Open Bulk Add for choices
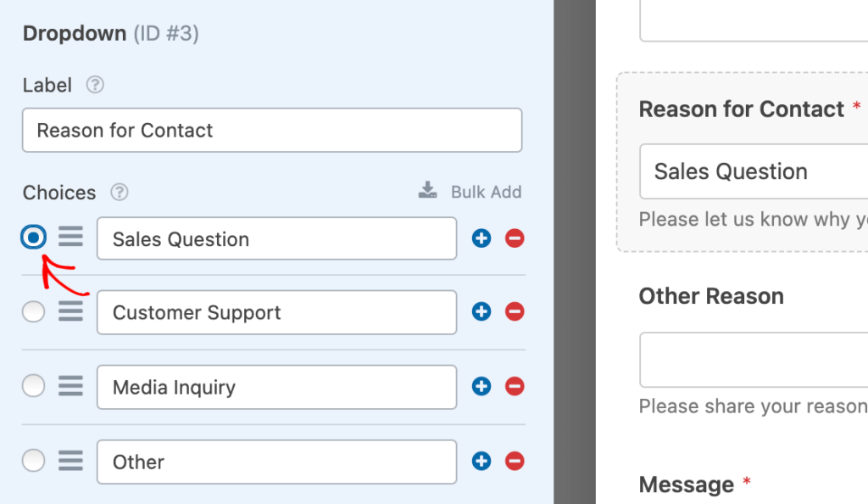Image resolution: width=868 pixels, height=504 pixels. tap(488, 192)
